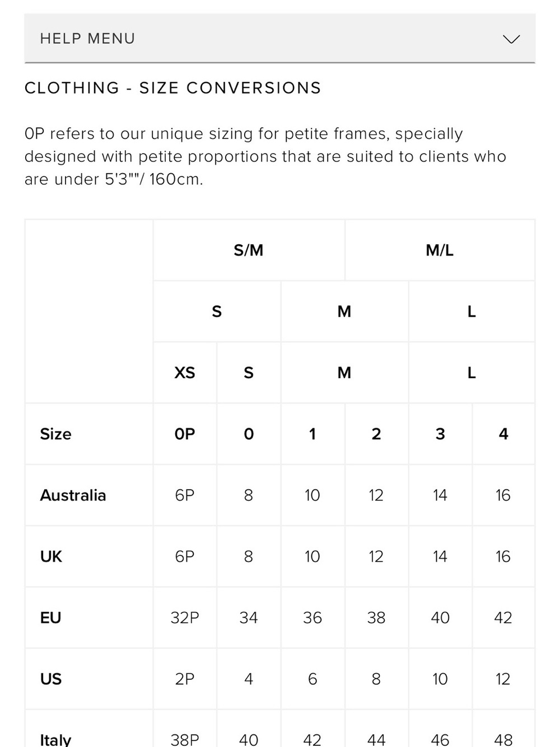Select the EU 42 cell
Screen dimensions: 560x747
pos(503,618)
